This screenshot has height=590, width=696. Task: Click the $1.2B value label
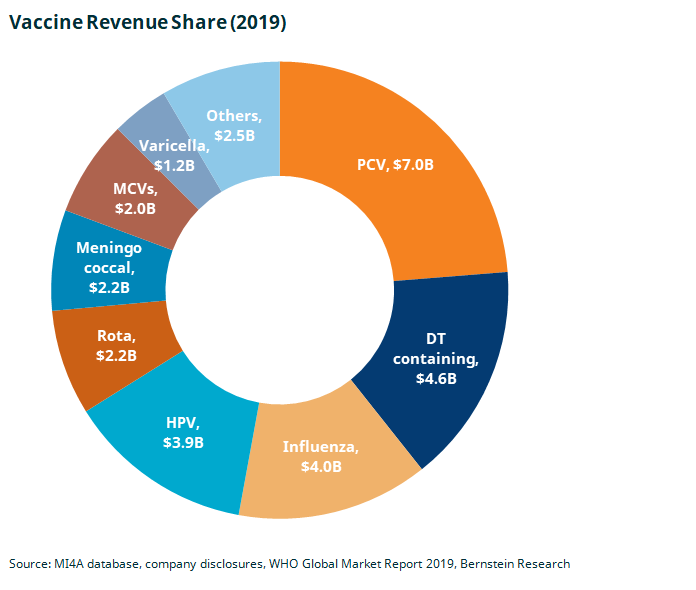[174, 164]
